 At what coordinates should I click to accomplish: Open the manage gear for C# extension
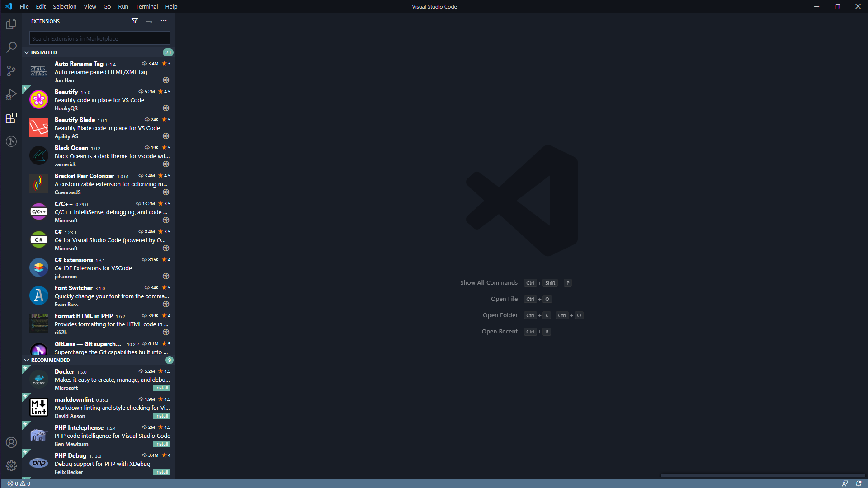pos(166,248)
